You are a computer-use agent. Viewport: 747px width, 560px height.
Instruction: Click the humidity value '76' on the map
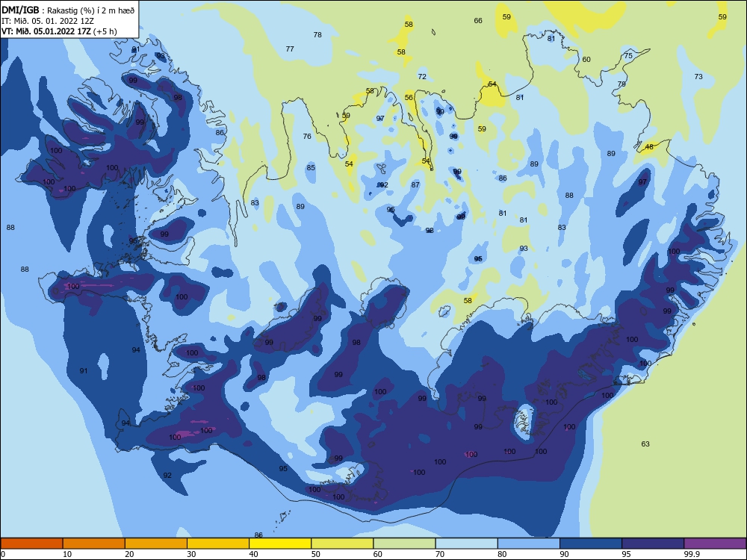(307, 136)
